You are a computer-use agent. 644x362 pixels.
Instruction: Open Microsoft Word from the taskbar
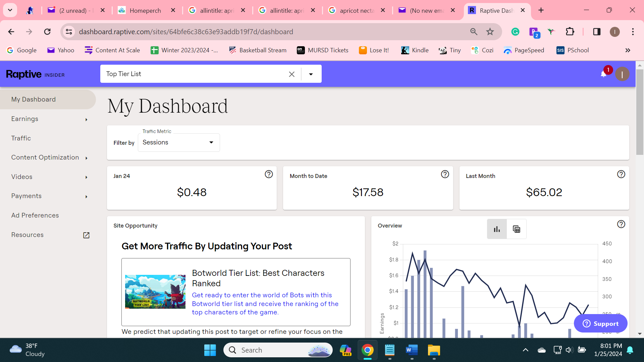coord(412,350)
